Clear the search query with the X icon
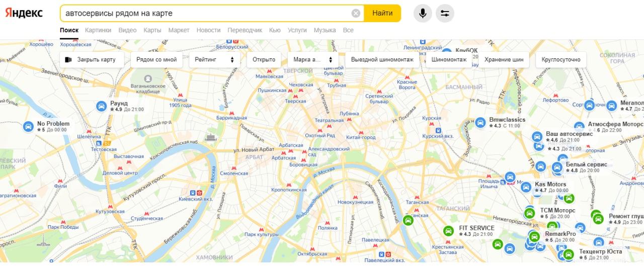The image size is (644, 273). (x=356, y=13)
